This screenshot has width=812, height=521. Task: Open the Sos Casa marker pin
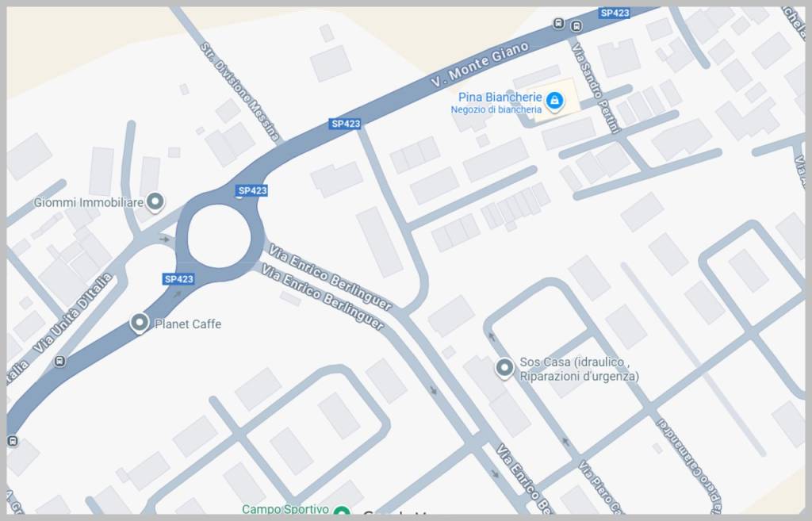click(x=504, y=368)
